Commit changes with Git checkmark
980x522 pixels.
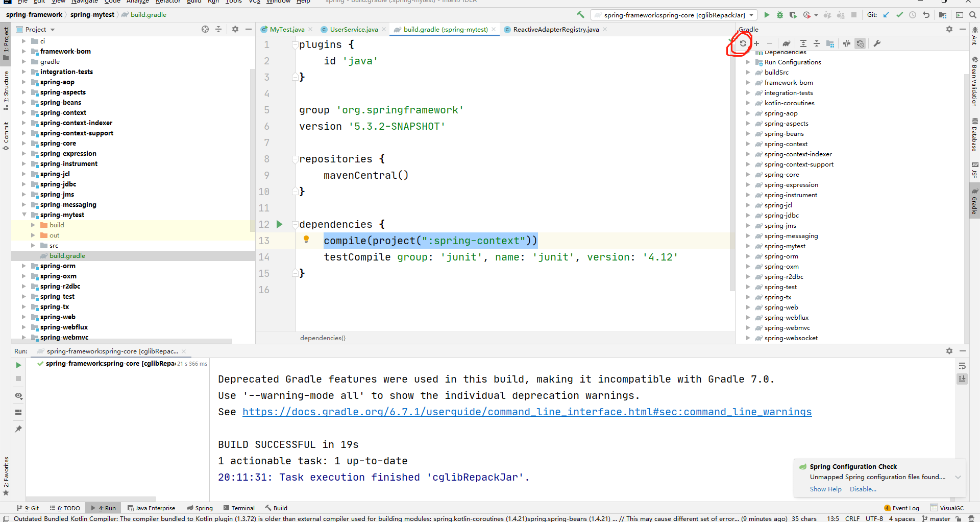pos(899,15)
